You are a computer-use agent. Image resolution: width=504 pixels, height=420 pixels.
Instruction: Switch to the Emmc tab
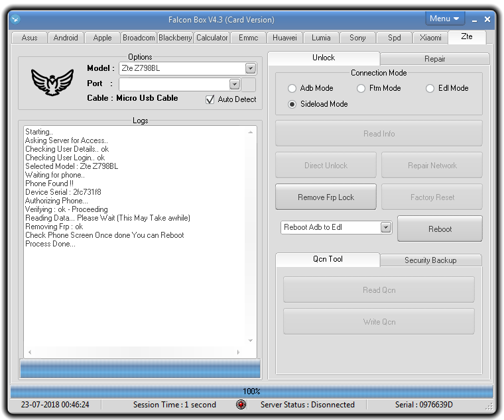pos(248,38)
